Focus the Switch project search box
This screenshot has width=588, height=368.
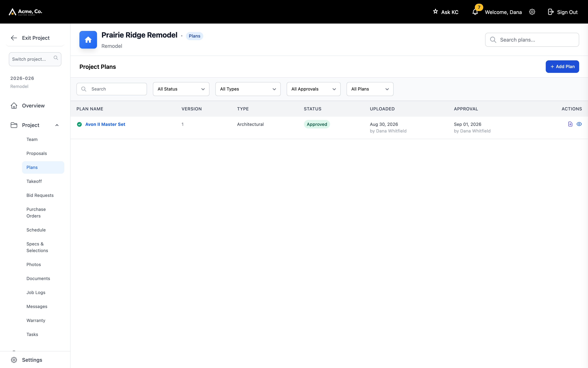click(35, 59)
